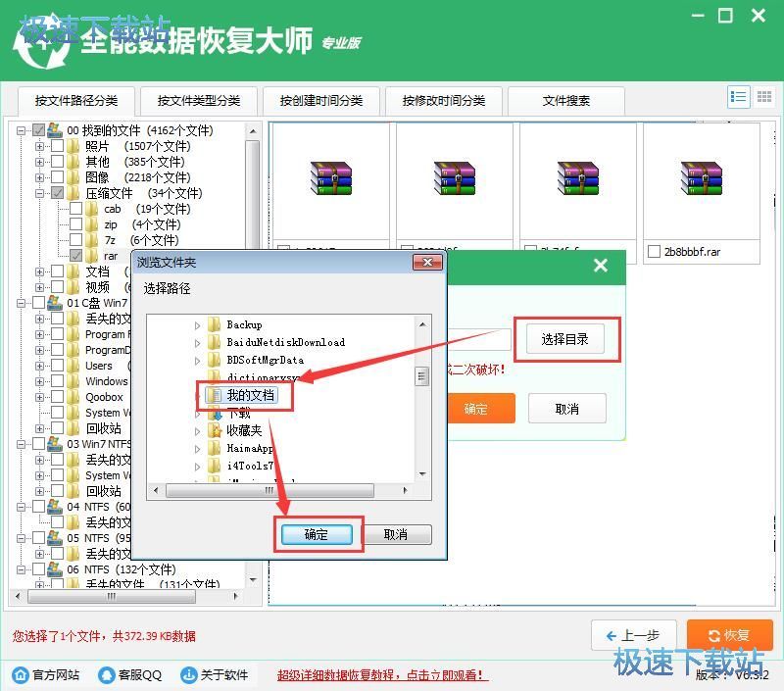Tick checkbox for 2b8bbbf.rar file
This screenshot has height=691, width=784.
click(x=654, y=252)
